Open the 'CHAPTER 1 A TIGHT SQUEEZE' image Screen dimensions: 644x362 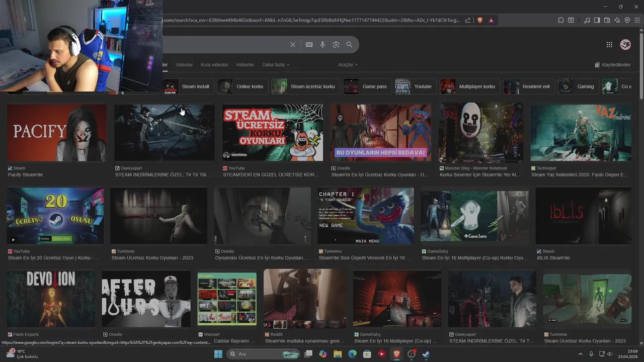coord(366,216)
